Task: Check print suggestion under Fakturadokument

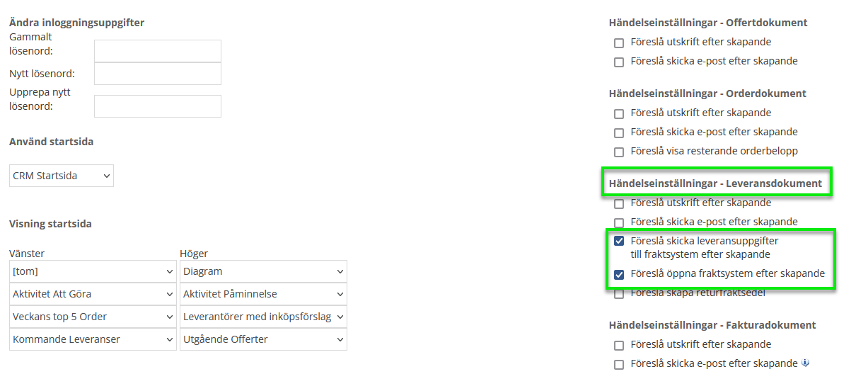Action: pos(619,345)
